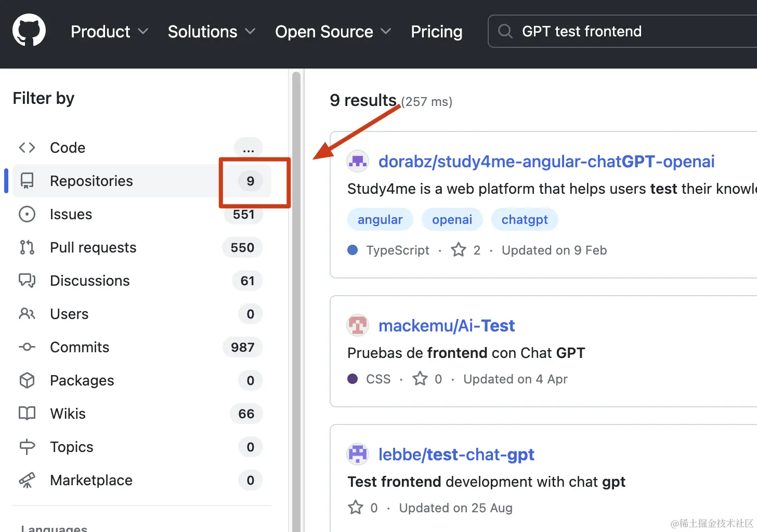This screenshot has width=757, height=532.
Task: Click 'Updated on 9 Feb' text
Action: [554, 250]
